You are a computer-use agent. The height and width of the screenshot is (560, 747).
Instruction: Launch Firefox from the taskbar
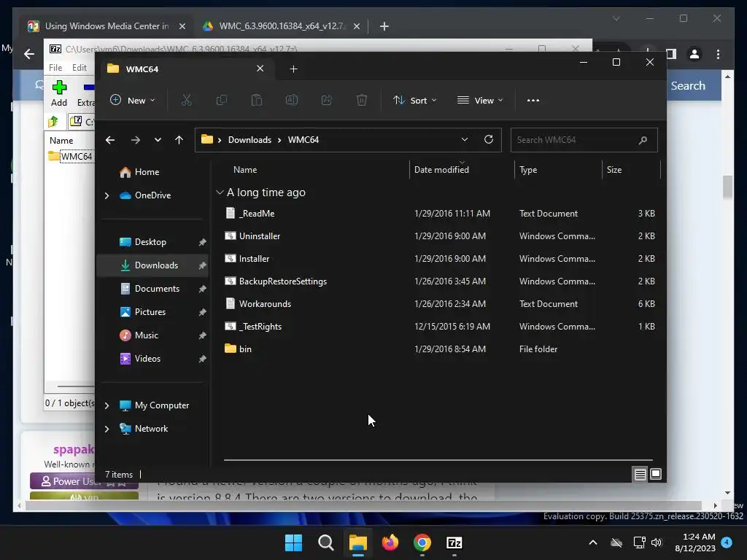pos(390,542)
